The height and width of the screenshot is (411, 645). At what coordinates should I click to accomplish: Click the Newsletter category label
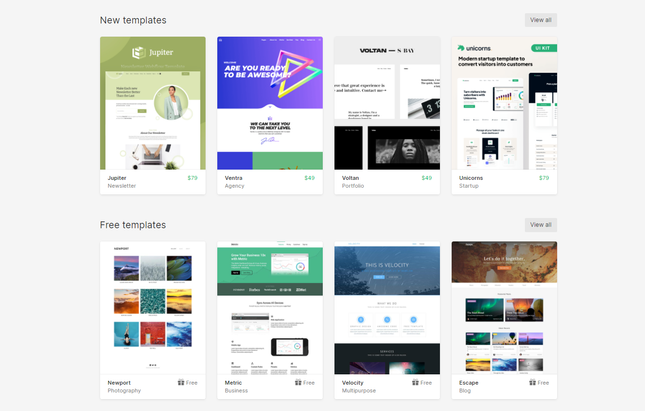click(122, 186)
